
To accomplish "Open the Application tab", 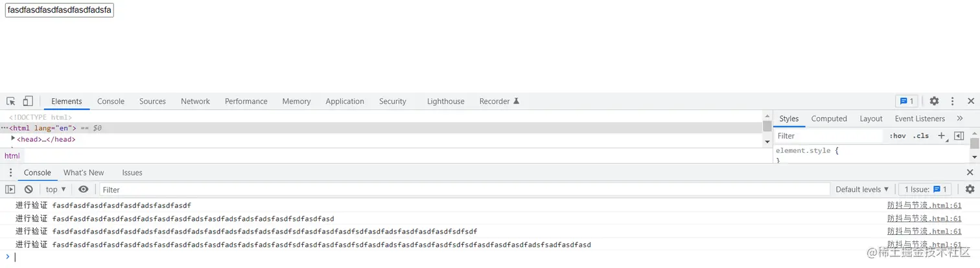I will [345, 101].
